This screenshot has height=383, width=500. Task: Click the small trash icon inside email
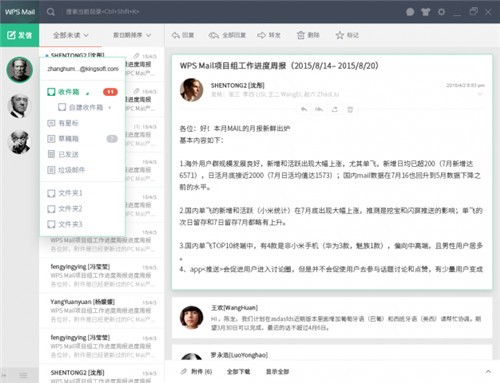350,109
